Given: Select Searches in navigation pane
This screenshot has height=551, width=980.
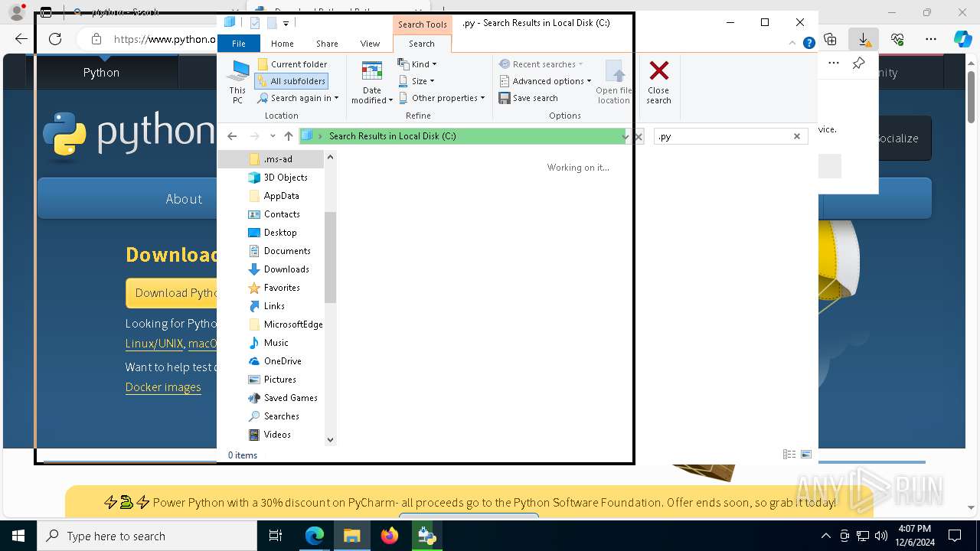Looking at the screenshot, I should click(x=273, y=416).
